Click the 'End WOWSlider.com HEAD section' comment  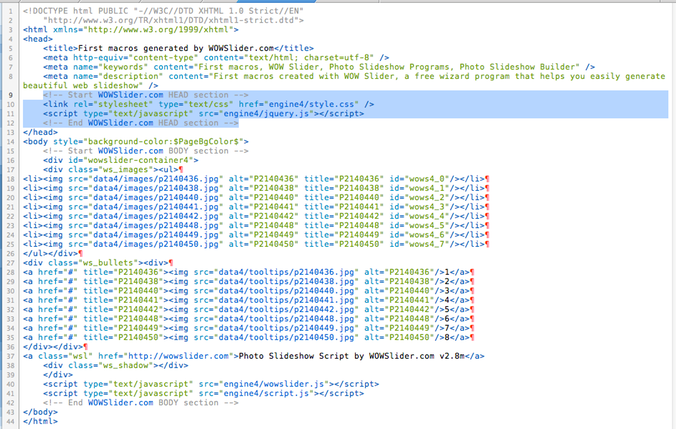point(141,123)
